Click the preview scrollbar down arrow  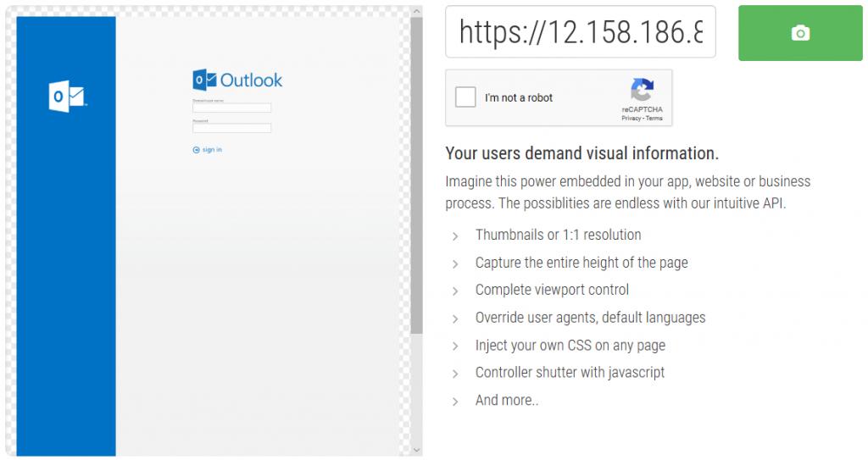[416, 451]
